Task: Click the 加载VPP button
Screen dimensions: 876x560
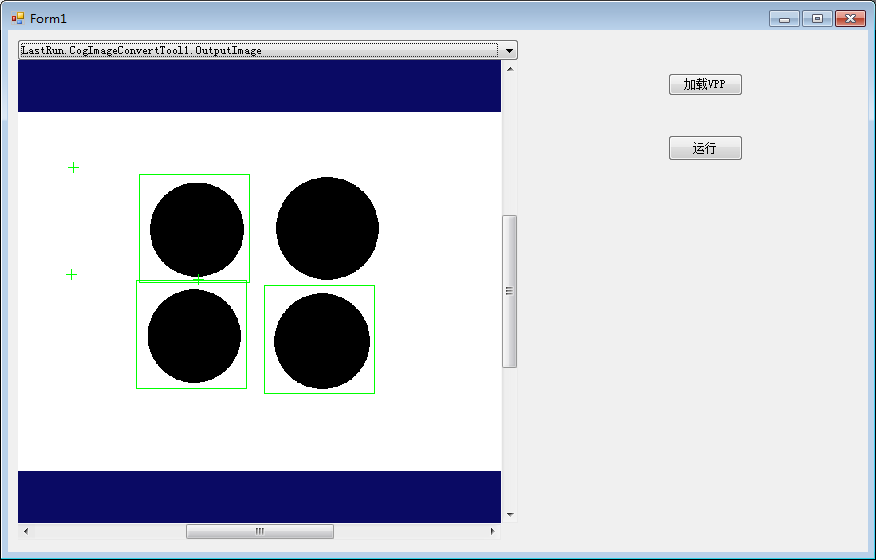Action: (705, 84)
